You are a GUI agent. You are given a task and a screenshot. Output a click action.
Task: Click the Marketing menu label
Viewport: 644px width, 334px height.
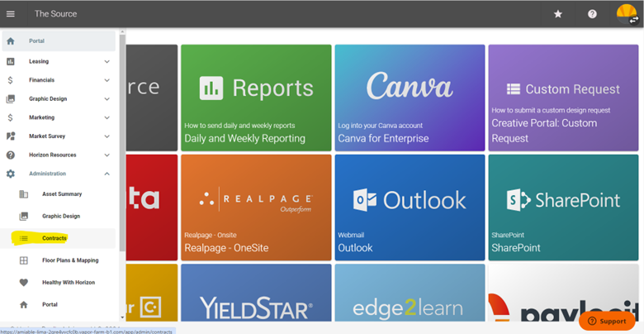[x=41, y=117]
